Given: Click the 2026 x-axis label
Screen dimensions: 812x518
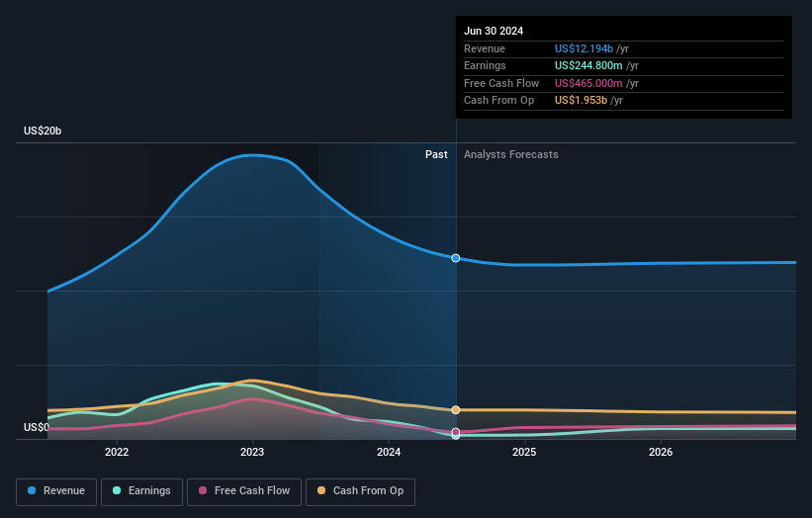Looking at the screenshot, I should [x=661, y=452].
